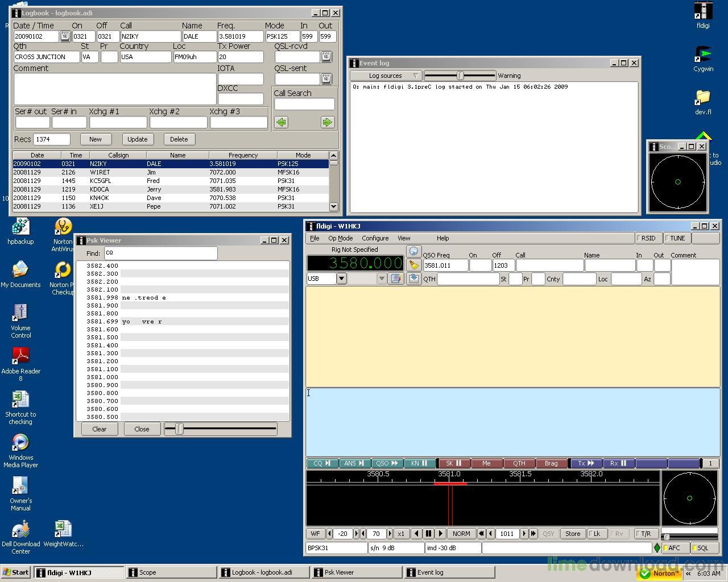The image size is (728, 582).
Task: Click the save QSO to log icon
Action: tap(413, 278)
